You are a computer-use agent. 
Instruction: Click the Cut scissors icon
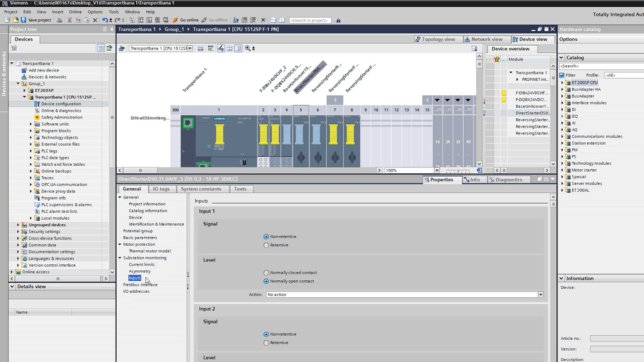pyautogui.click(x=69, y=19)
